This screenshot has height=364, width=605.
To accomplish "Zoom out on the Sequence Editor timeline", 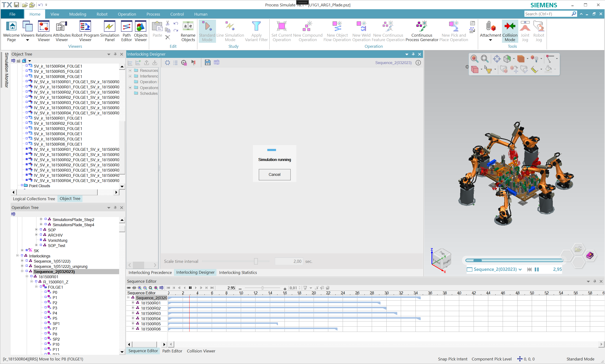I will [145, 288].
